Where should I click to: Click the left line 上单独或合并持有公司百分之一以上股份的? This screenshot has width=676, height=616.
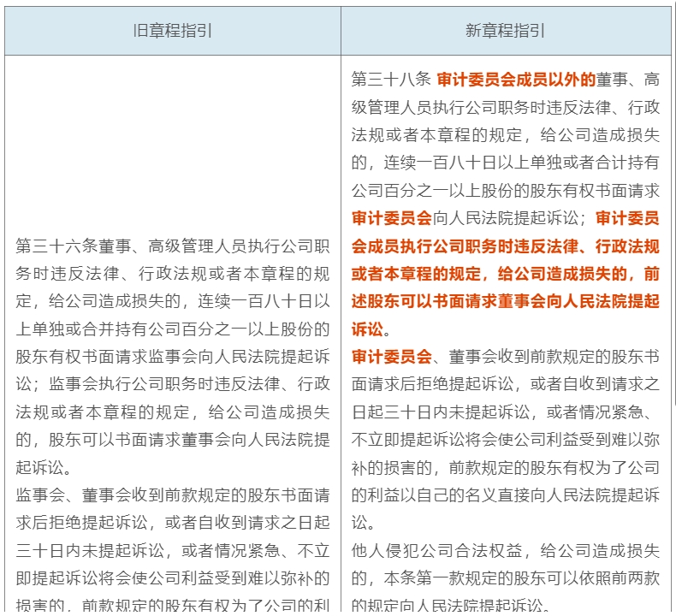point(172,329)
